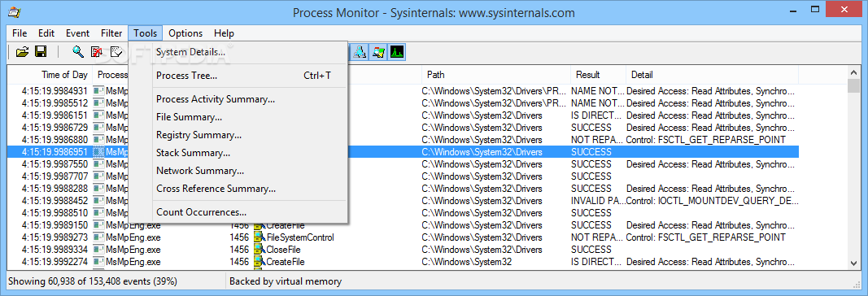Image resolution: width=868 pixels, height=296 pixels.
Task: Click the vertical scrollbar down arrow
Action: (854, 263)
